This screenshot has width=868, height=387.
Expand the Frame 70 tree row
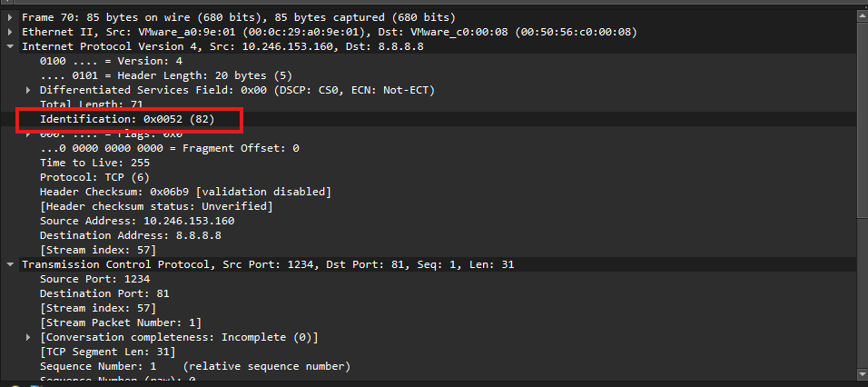pos(10,17)
